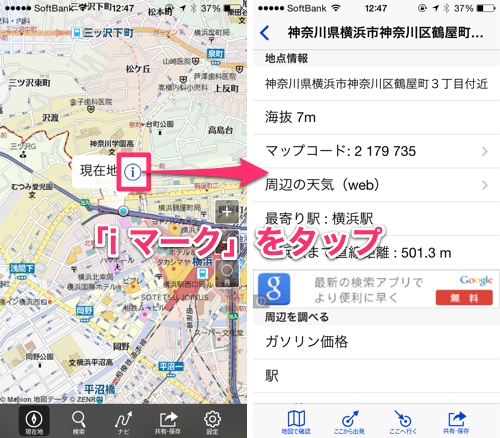
Task: Go back with the blue chevron arrow
Action: click(265, 33)
